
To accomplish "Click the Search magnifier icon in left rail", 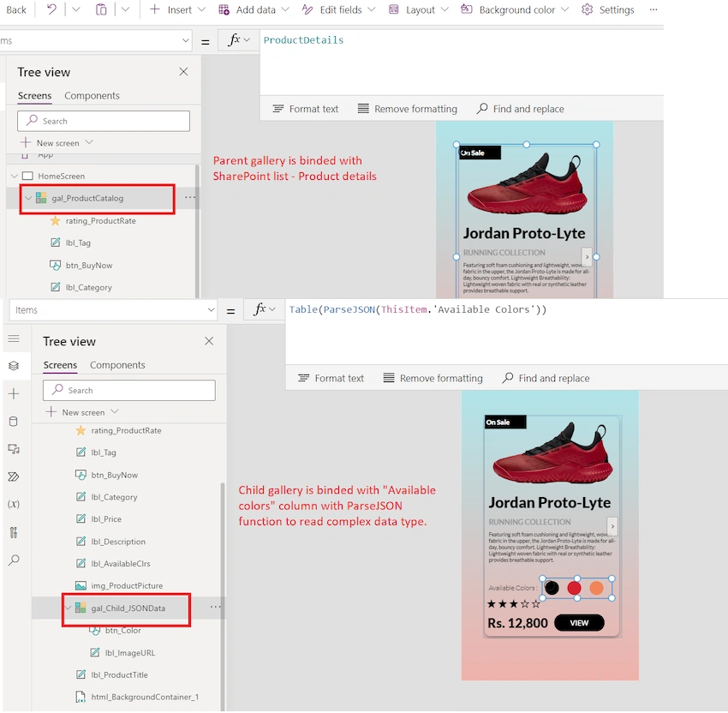I will [x=14, y=560].
